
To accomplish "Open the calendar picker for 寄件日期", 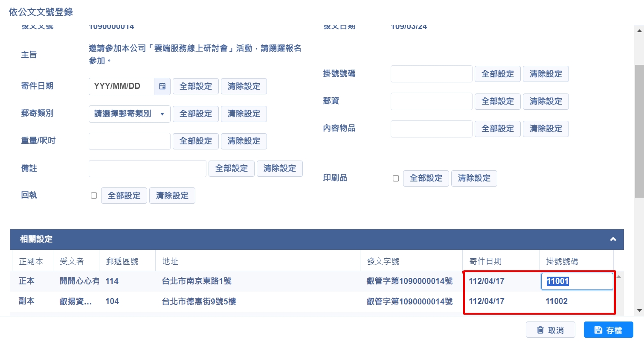I will [x=162, y=86].
